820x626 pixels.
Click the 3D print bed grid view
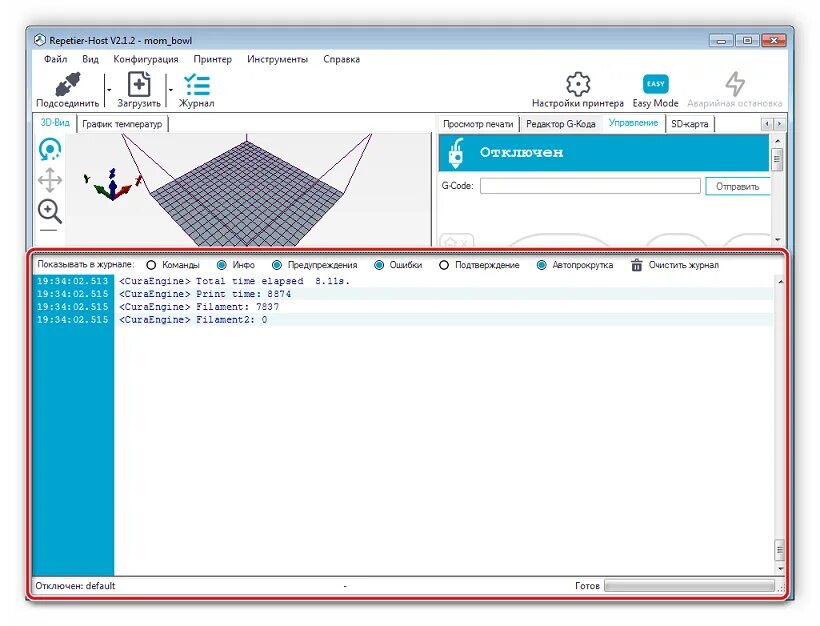pos(246,196)
